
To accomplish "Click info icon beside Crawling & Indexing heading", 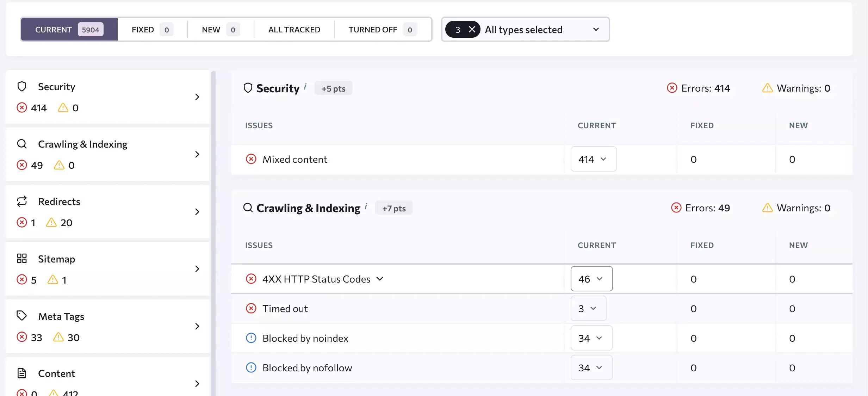I will (366, 206).
